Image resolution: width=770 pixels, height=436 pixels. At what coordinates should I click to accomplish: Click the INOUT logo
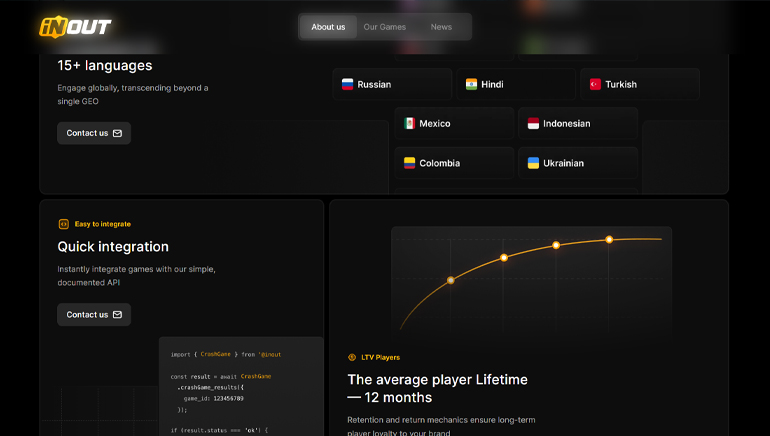tap(75, 27)
